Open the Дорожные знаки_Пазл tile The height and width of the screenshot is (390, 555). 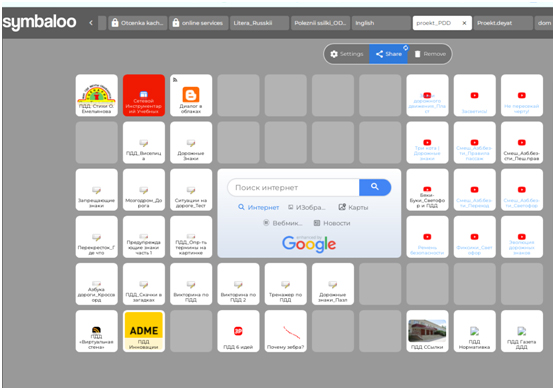click(x=333, y=284)
